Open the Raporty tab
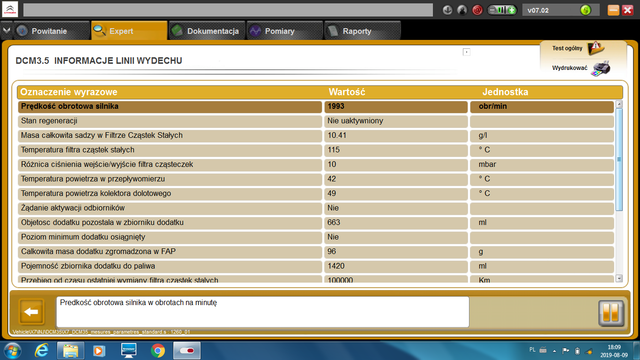The width and height of the screenshot is (640, 360). click(x=362, y=31)
